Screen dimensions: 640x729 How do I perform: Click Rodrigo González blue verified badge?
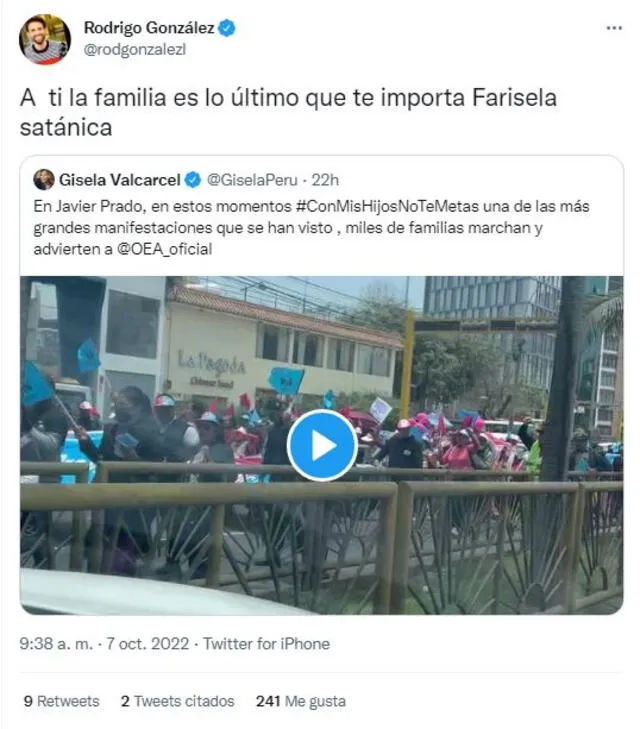click(227, 28)
